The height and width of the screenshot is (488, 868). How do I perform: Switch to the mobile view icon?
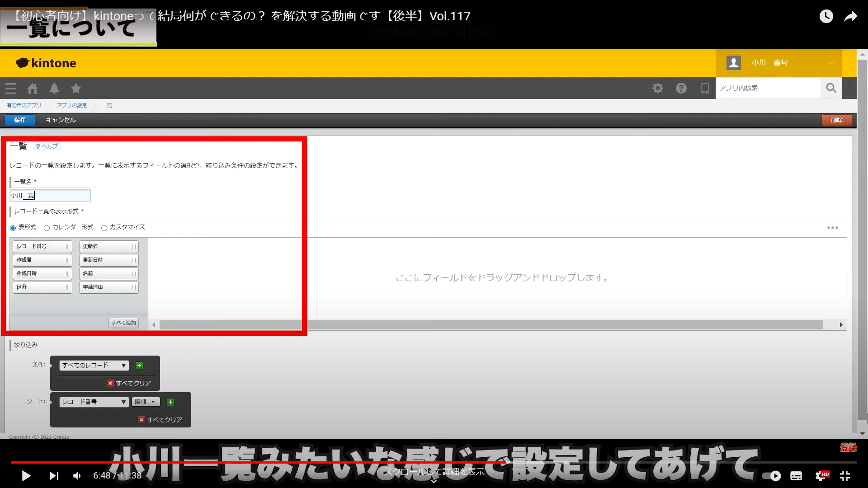704,88
